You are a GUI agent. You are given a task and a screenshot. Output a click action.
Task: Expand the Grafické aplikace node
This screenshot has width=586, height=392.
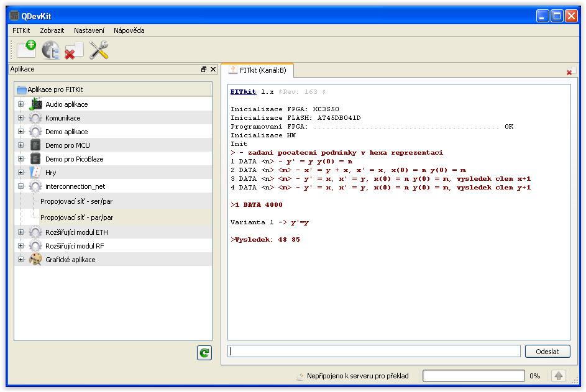point(21,259)
